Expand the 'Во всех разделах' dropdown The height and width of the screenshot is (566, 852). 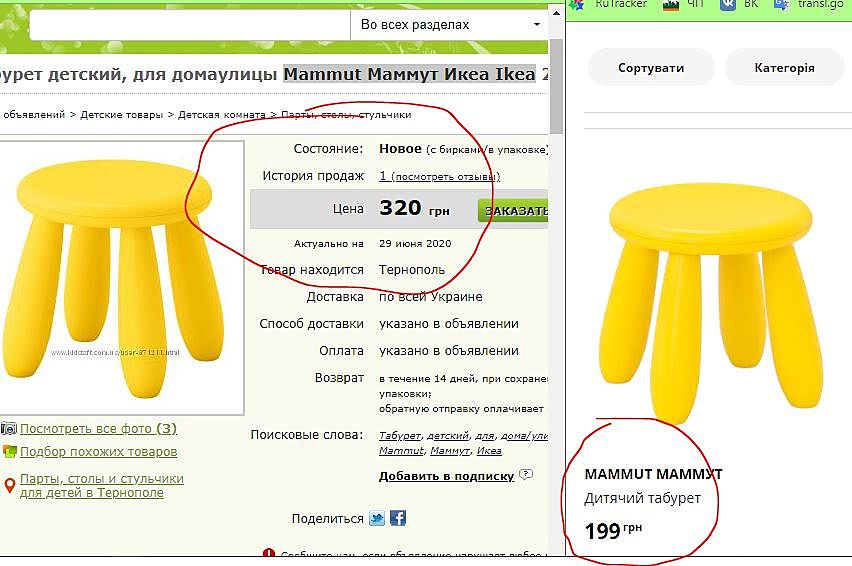449,24
